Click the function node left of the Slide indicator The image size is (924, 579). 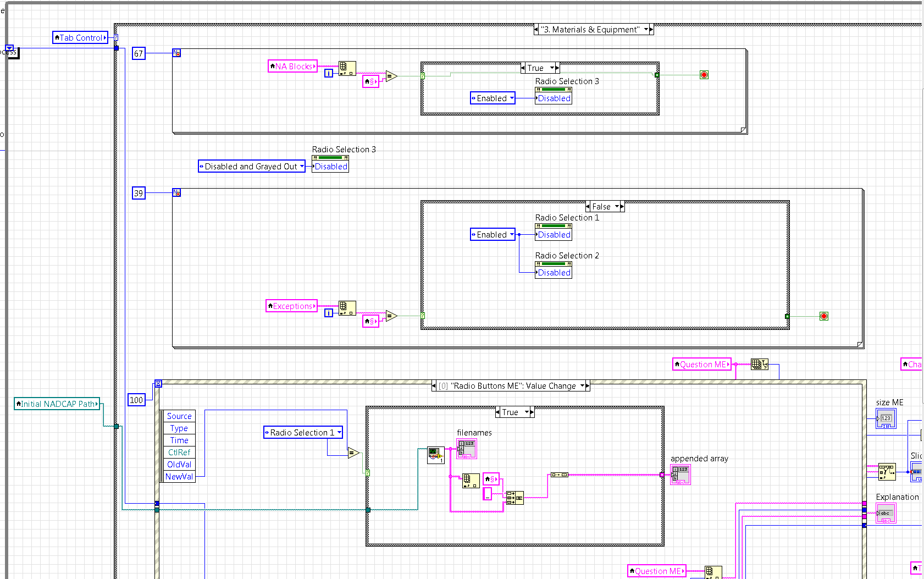tap(887, 472)
